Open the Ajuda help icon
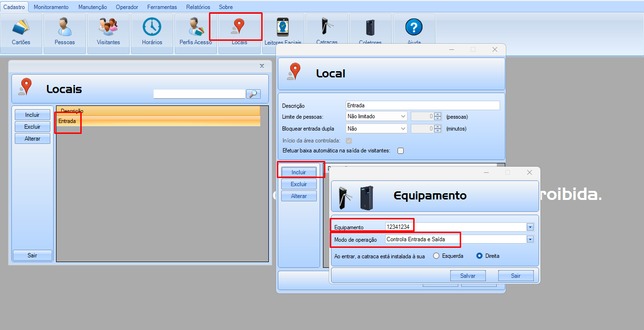The height and width of the screenshot is (330, 644). coord(414,28)
